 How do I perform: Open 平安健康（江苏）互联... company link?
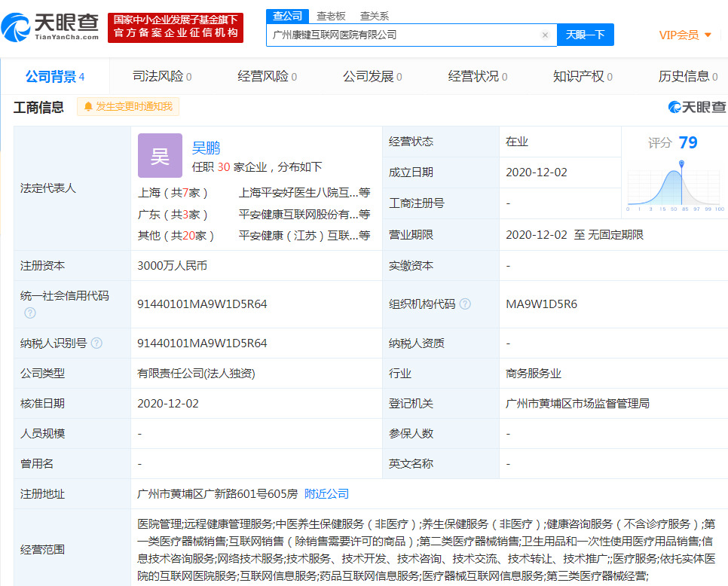(304, 236)
